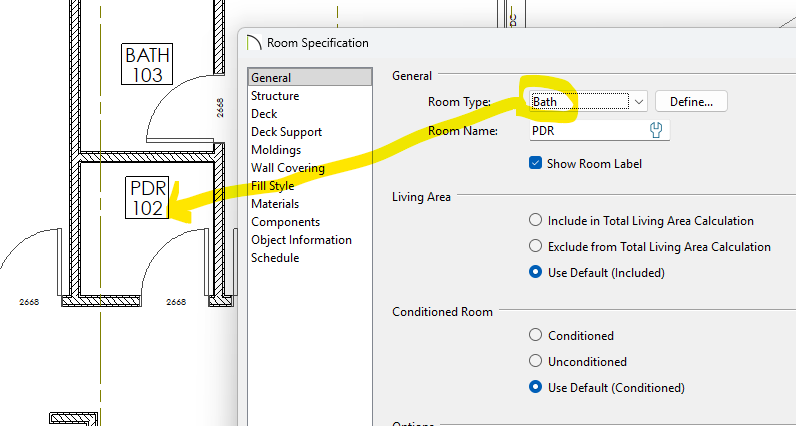The height and width of the screenshot is (426, 796).
Task: Open the Structure panel in sidebar
Action: (275, 96)
